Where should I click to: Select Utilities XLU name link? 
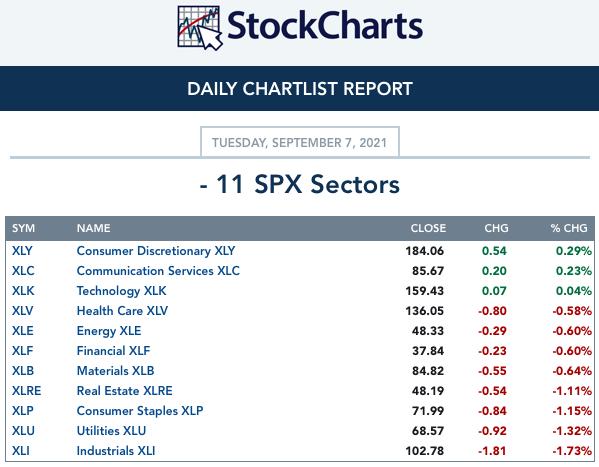point(111,431)
